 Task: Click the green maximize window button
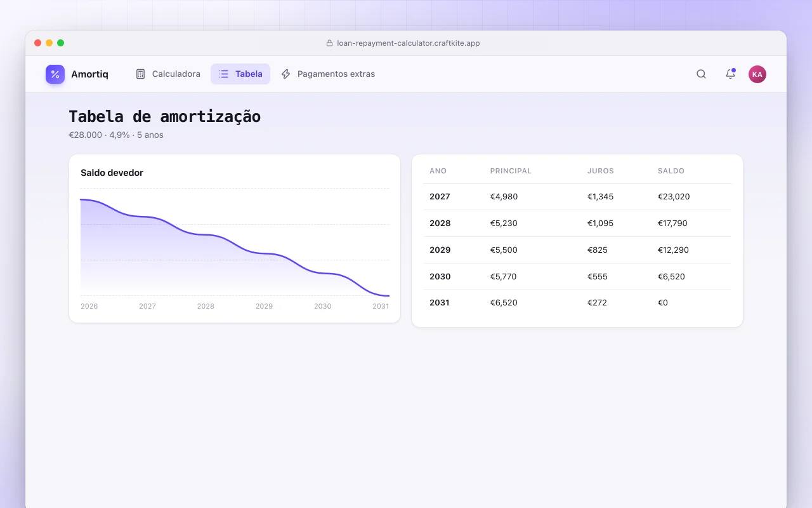[61, 43]
